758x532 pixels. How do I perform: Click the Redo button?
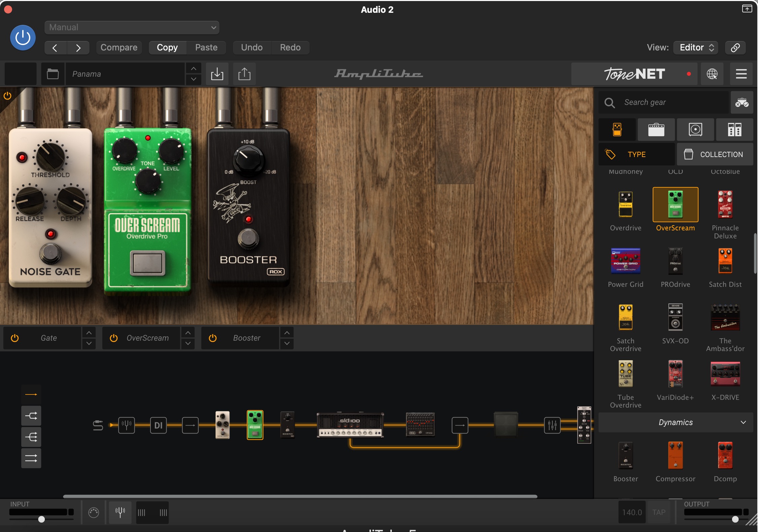(290, 47)
